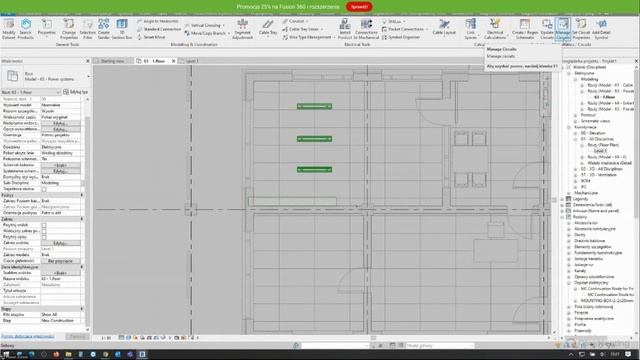
Task: Click the Install Product icon
Action: [345, 29]
